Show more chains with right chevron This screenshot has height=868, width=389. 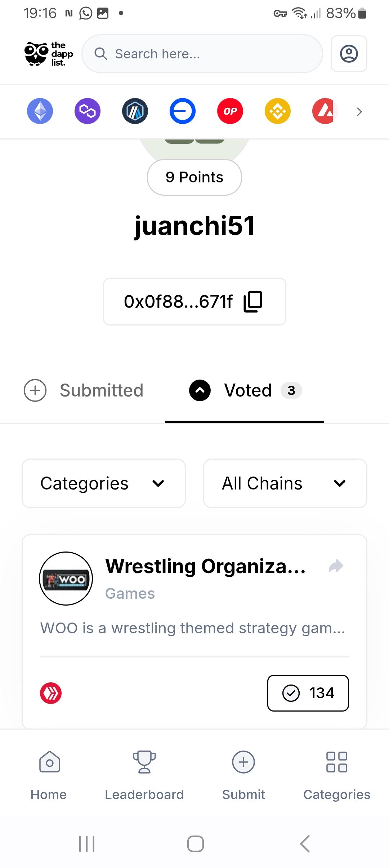359,112
